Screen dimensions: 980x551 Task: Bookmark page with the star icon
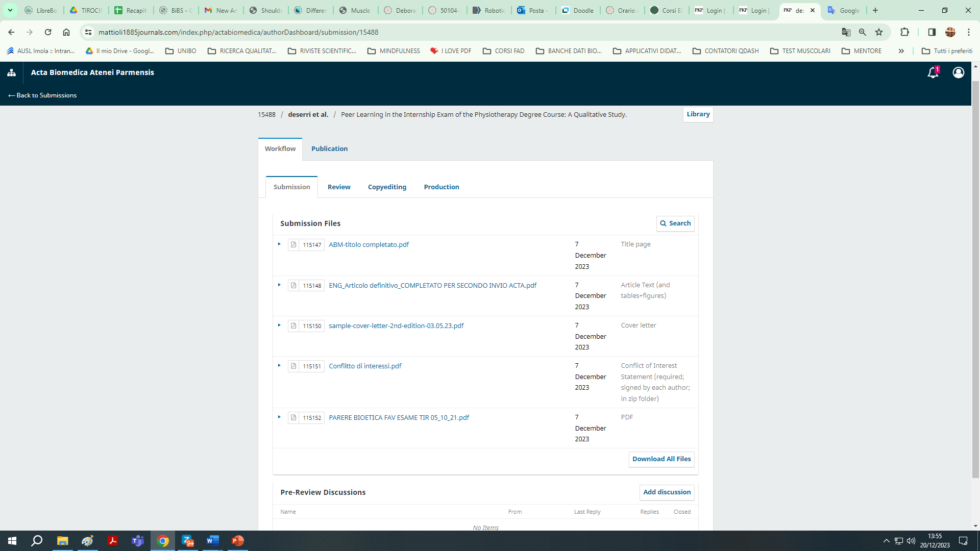click(x=879, y=32)
